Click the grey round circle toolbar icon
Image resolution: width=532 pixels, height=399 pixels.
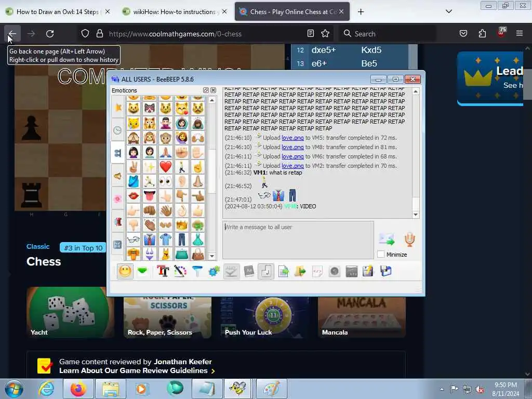pyautogui.click(x=334, y=271)
